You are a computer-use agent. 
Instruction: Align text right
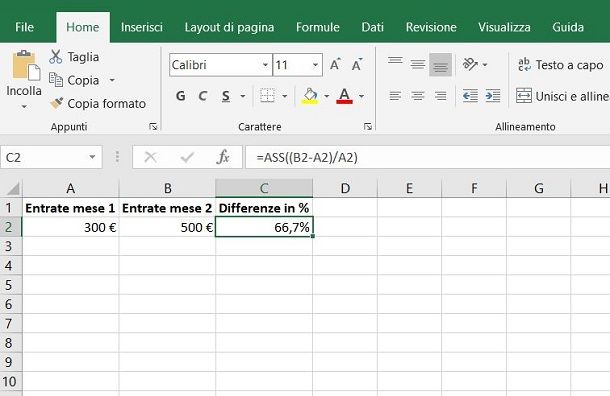[440, 96]
